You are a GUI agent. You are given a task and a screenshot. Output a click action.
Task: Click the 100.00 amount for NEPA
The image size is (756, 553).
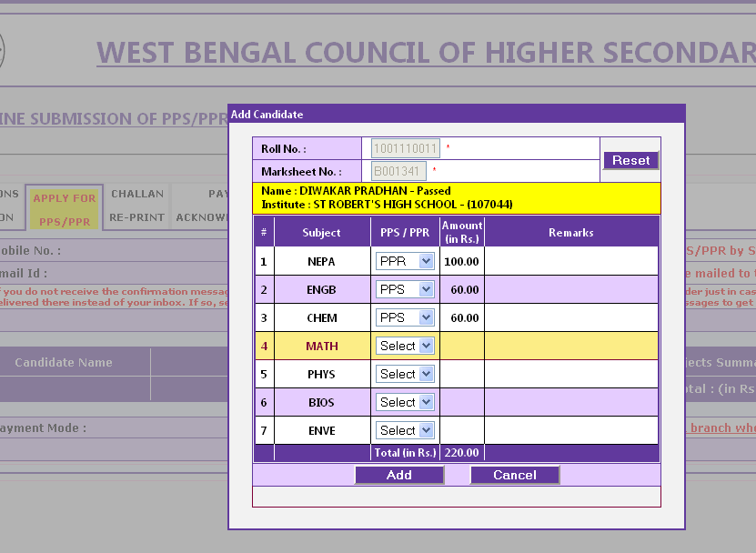(461, 262)
